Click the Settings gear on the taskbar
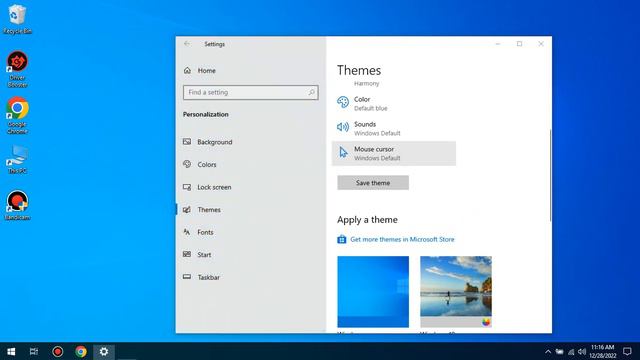Screen dimensions: 640x360 tap(104, 351)
